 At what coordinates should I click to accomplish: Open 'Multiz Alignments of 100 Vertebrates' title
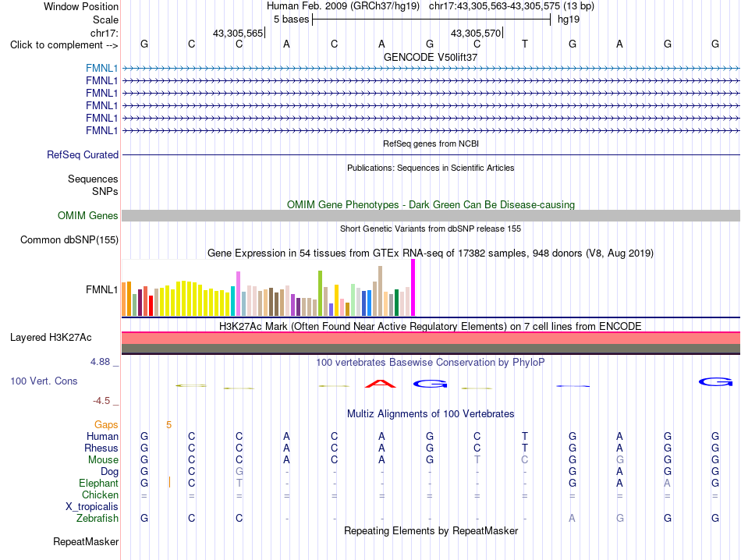tap(431, 414)
